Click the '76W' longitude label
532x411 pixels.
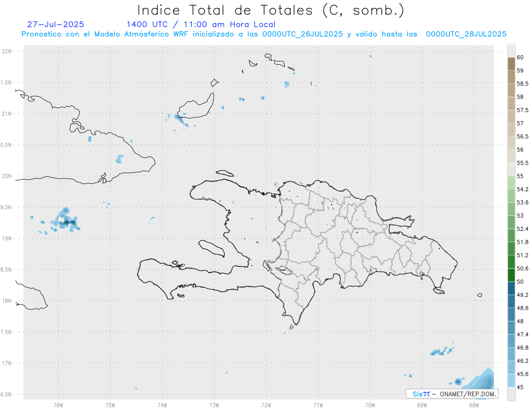[x=58, y=405]
